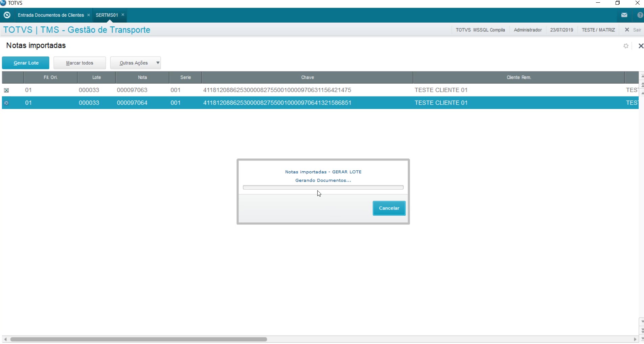Click the horizontal scrollbar right arrow

(635, 339)
